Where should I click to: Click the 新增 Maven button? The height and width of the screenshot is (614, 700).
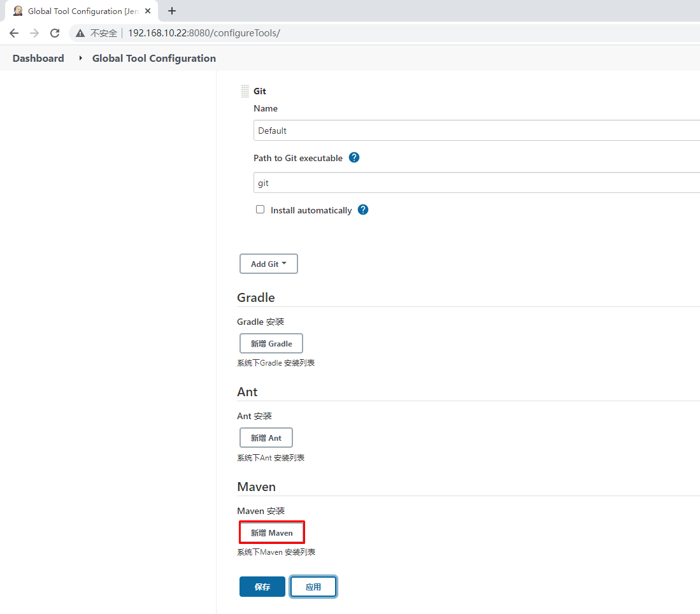271,532
